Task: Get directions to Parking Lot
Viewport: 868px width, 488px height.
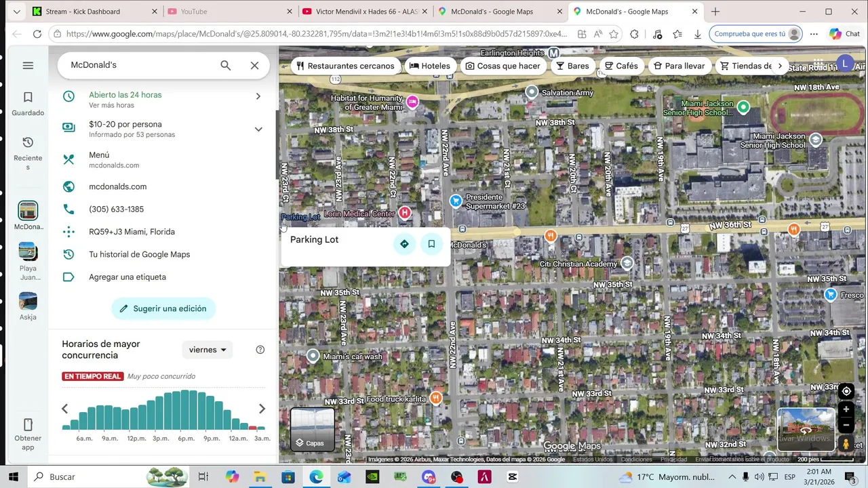Action: [x=404, y=244]
